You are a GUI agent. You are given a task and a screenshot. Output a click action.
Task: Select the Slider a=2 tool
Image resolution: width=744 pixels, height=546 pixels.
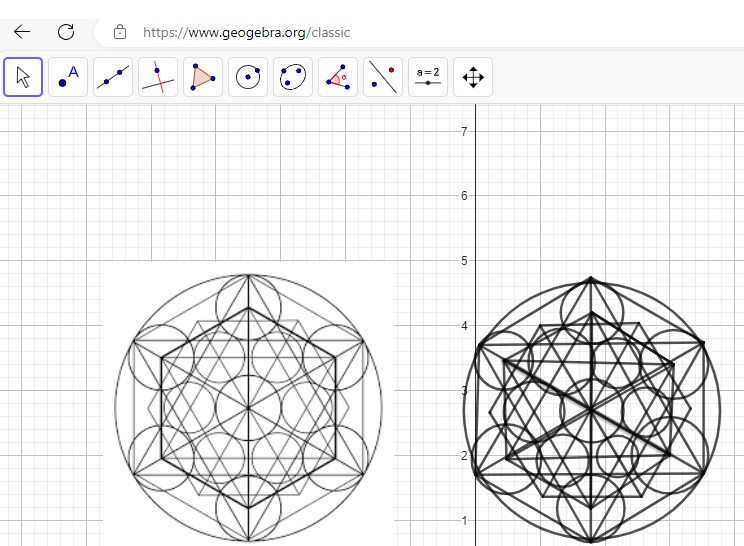(x=428, y=77)
